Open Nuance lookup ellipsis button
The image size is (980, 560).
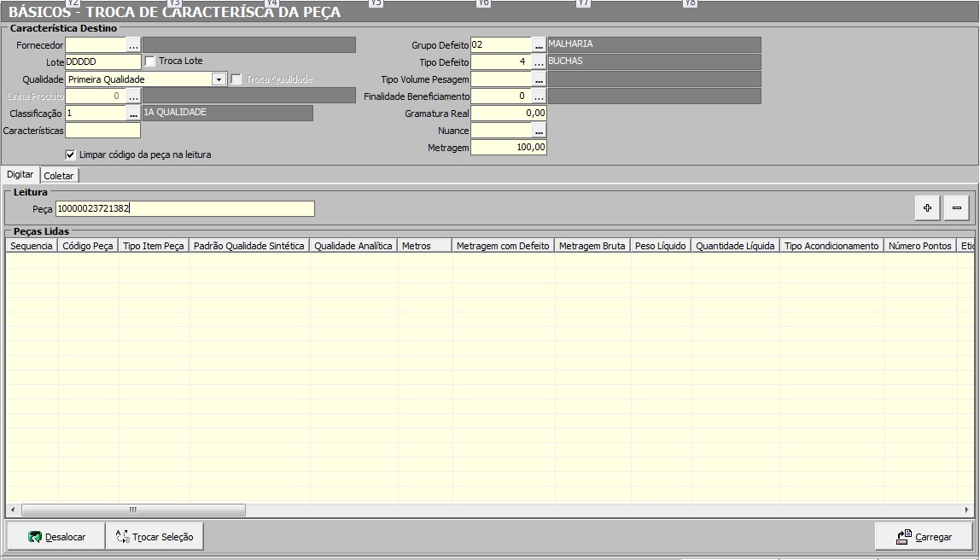[x=539, y=131]
